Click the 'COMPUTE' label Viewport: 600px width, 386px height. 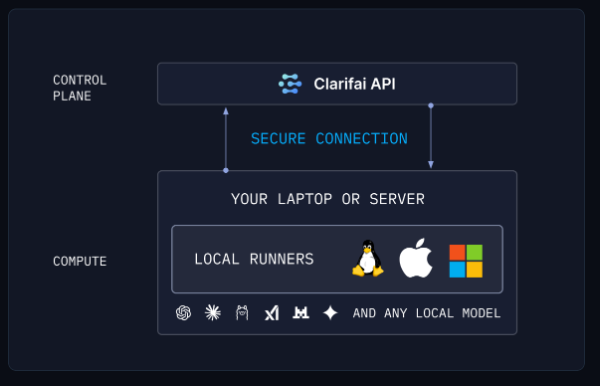point(80,261)
